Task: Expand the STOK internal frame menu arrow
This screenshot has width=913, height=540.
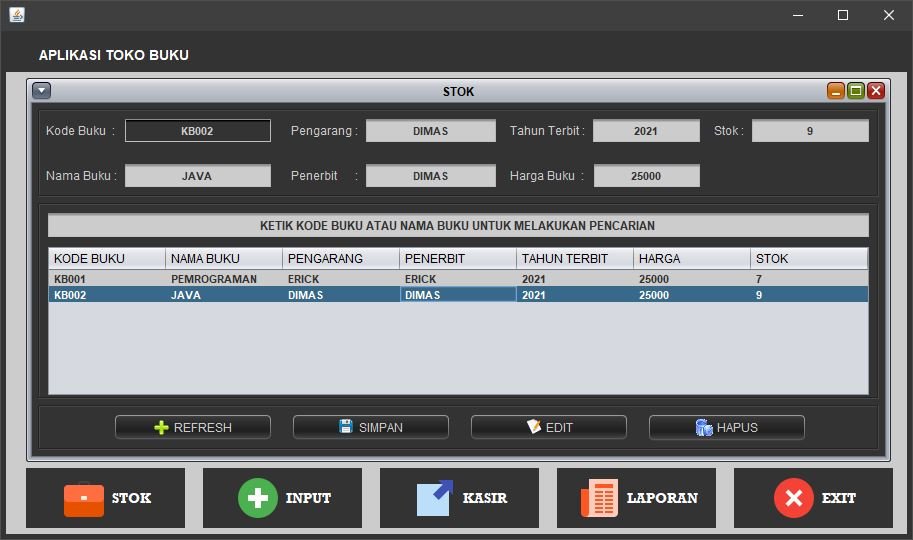Action: click(x=41, y=91)
